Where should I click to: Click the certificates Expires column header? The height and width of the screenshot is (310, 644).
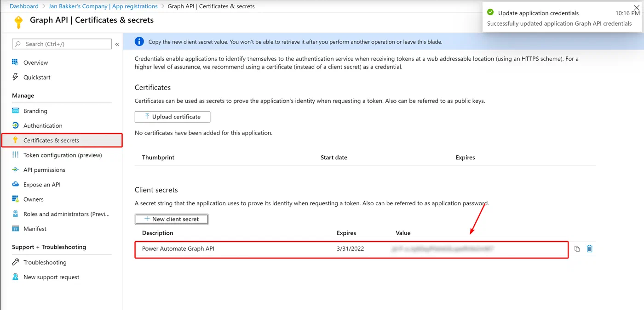(x=465, y=157)
